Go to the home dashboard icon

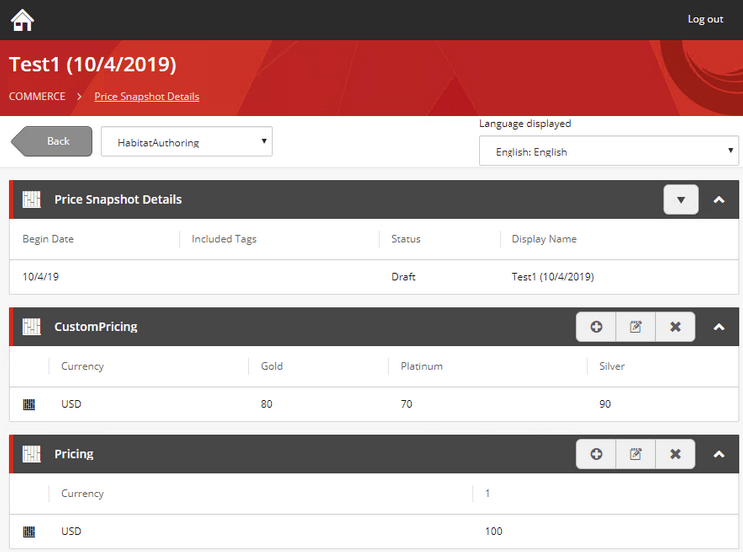pyautogui.click(x=22, y=20)
